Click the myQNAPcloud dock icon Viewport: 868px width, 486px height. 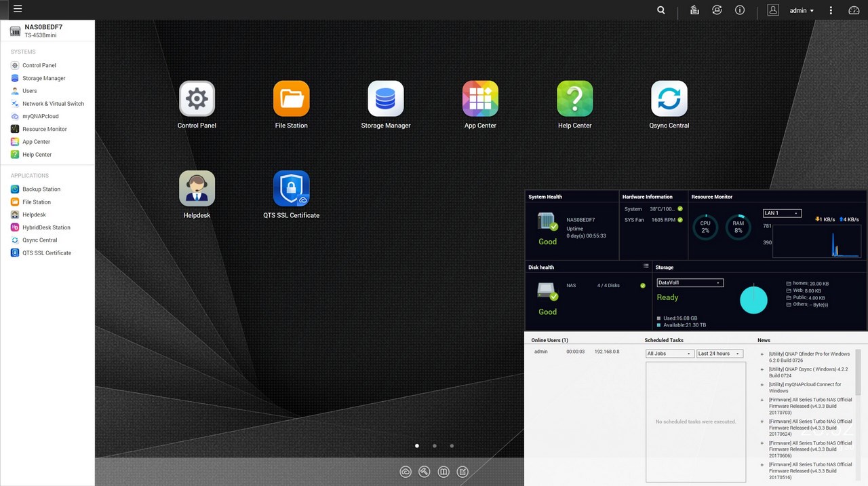click(x=406, y=471)
